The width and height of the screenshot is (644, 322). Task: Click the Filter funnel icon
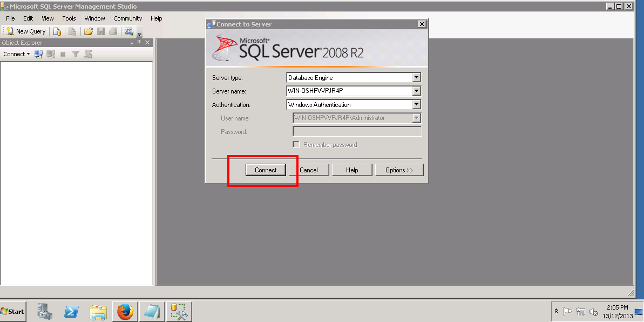tap(75, 54)
